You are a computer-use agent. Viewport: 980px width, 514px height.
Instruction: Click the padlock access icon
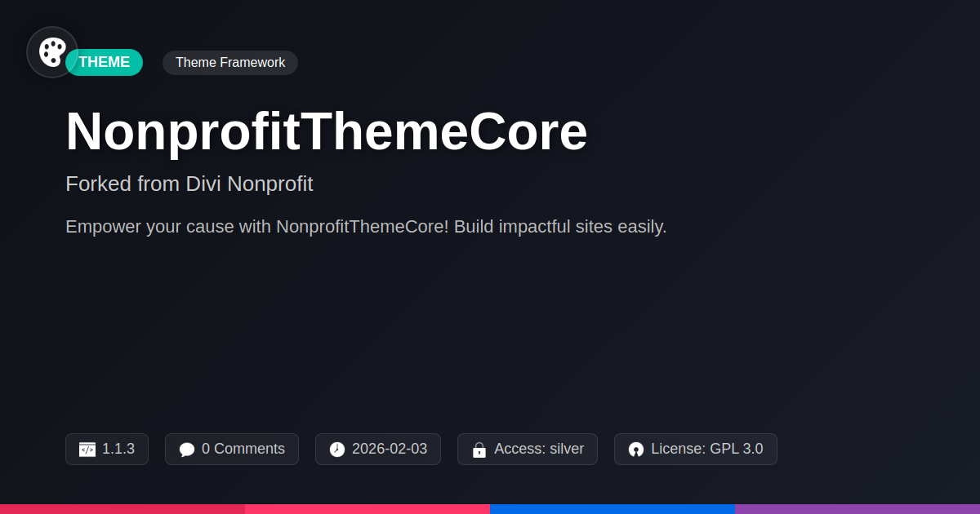(479, 450)
